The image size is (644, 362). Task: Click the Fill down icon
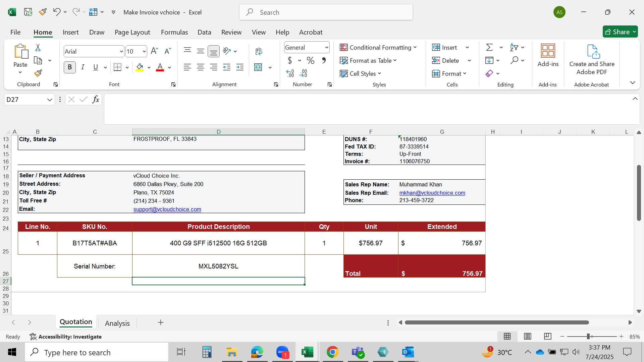489,60
